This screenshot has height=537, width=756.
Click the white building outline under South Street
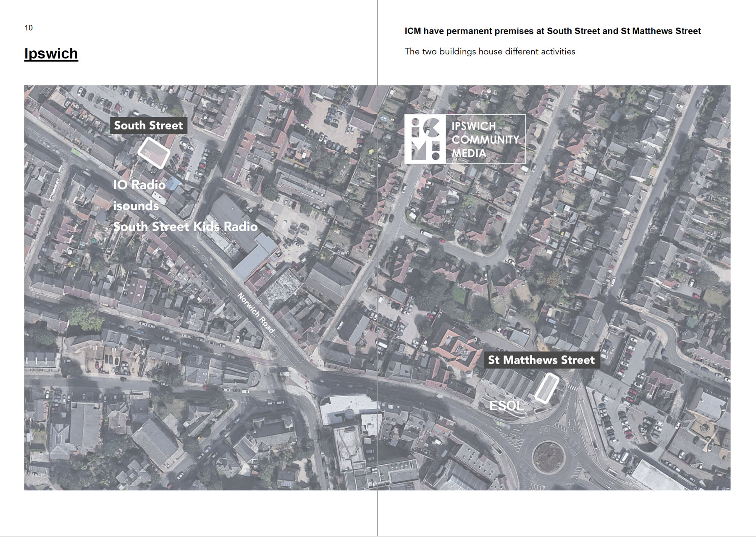tap(154, 153)
